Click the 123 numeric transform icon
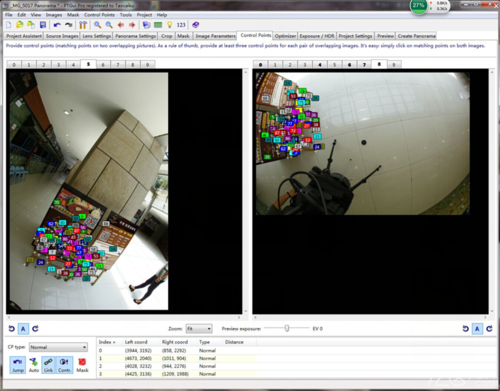 (x=181, y=25)
